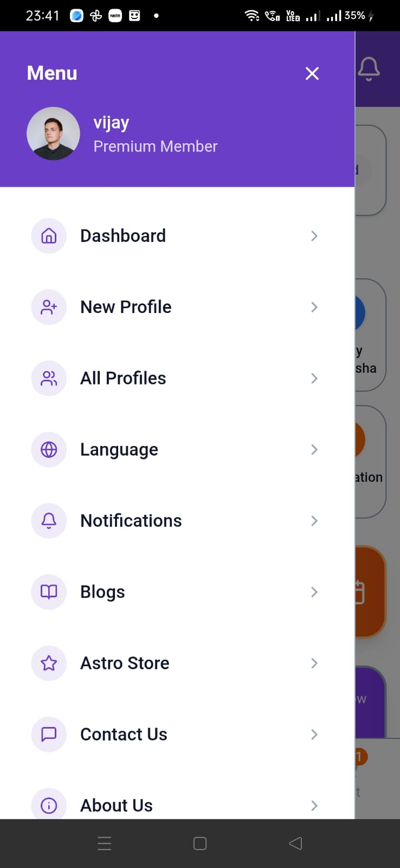This screenshot has height=868, width=400.
Task: Tap the All Profiles people icon
Action: 49,378
